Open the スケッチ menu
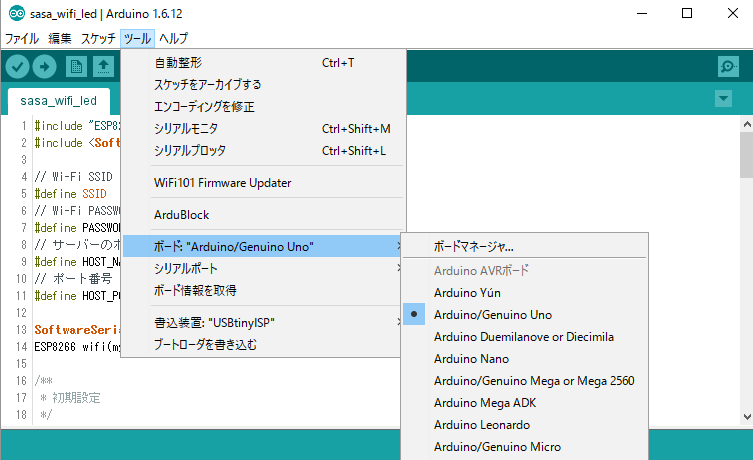Viewport: 753px width, 460px height. point(98,38)
